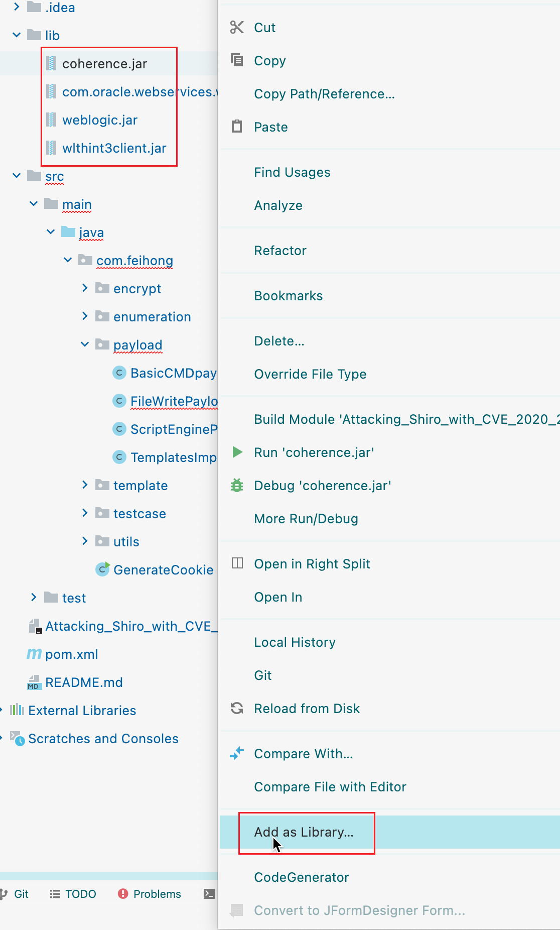Select Add as Library menu item
This screenshot has width=560, height=930.
click(x=304, y=832)
